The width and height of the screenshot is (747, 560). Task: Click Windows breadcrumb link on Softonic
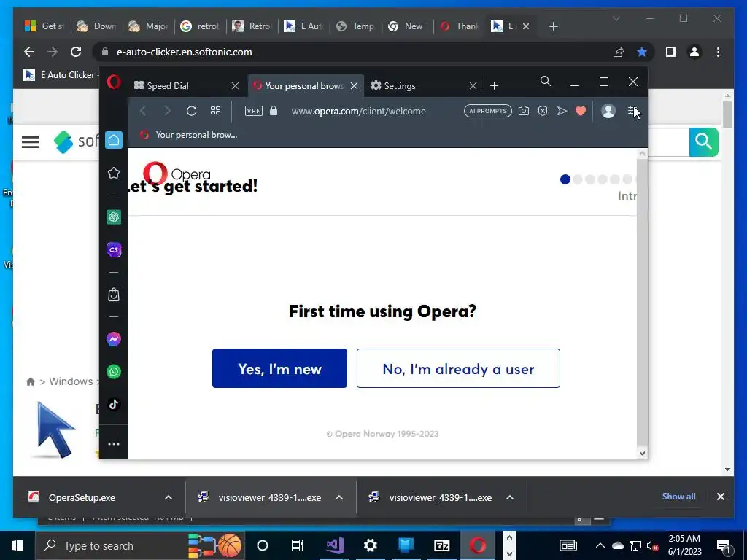(x=71, y=381)
